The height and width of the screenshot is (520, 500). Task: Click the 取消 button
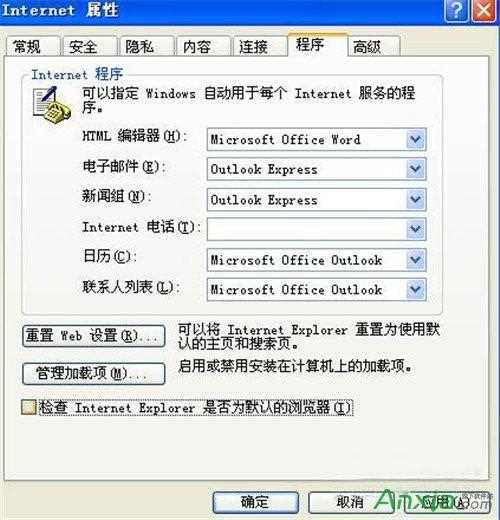pyautogui.click(x=350, y=502)
